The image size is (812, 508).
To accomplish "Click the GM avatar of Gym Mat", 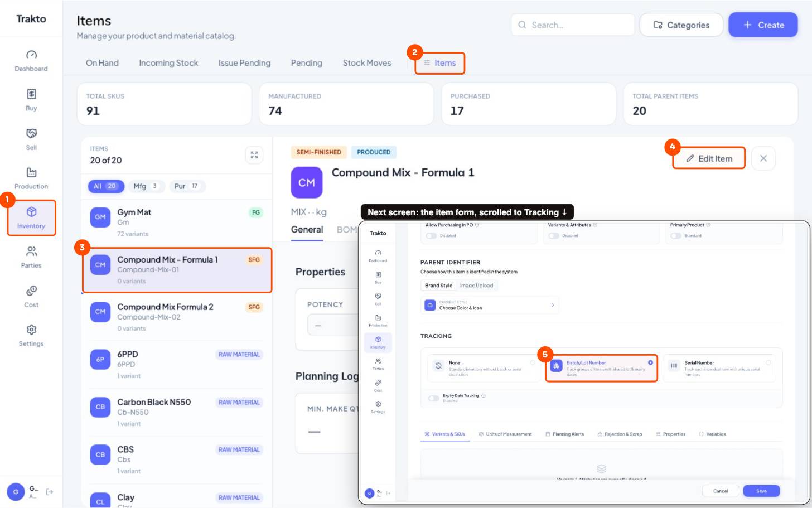I will 100,217.
